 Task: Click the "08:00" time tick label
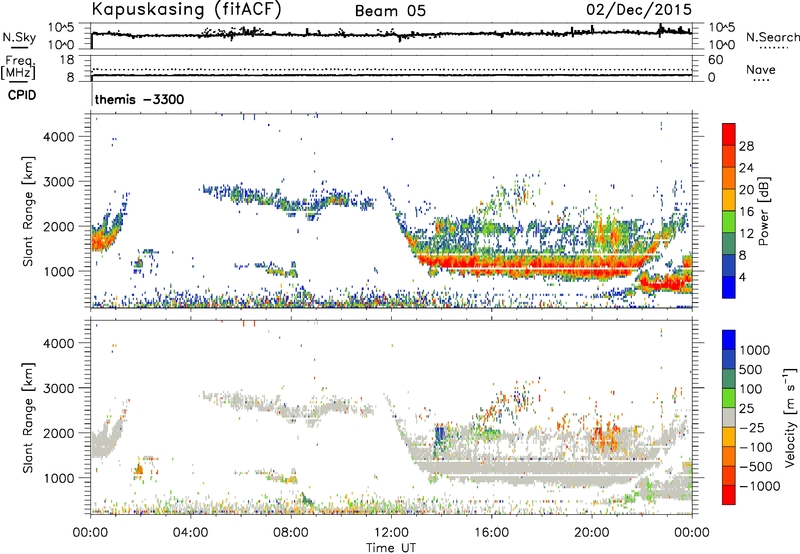pos(291,533)
